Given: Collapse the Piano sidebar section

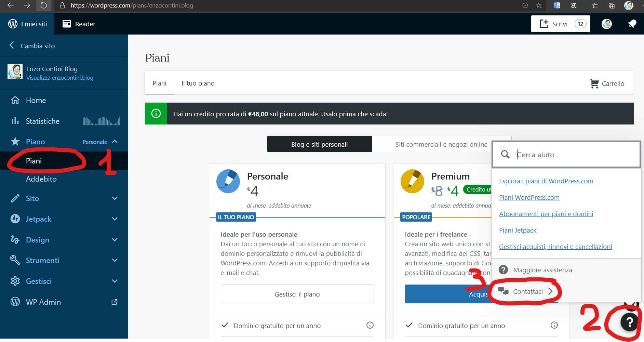Looking at the screenshot, I should [115, 142].
